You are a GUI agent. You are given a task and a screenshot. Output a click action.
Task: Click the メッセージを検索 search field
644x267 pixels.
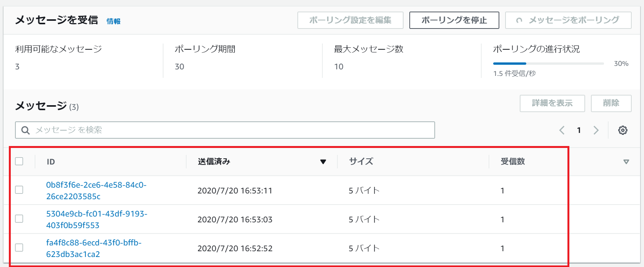tap(225, 130)
